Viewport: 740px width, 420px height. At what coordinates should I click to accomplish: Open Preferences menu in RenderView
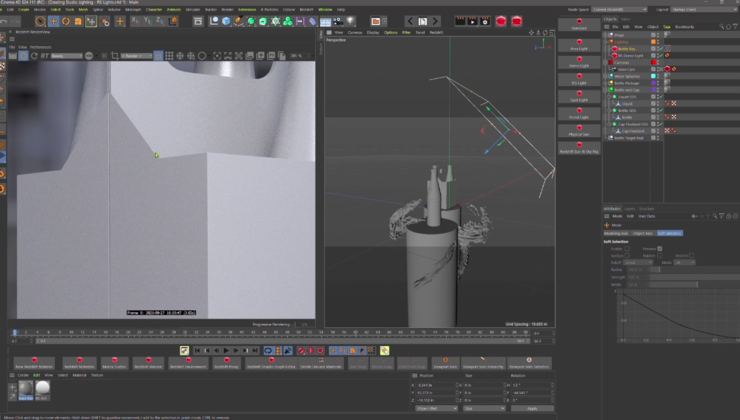click(41, 47)
